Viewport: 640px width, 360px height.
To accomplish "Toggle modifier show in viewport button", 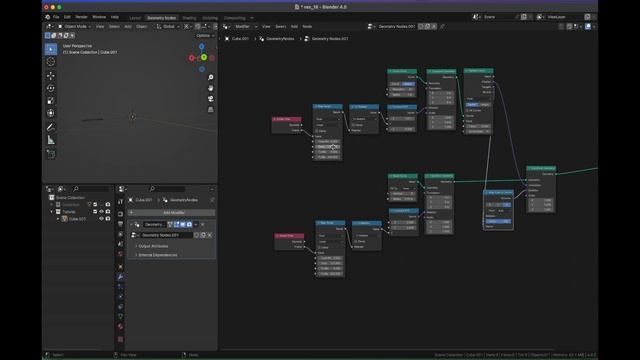I will pos(183,224).
